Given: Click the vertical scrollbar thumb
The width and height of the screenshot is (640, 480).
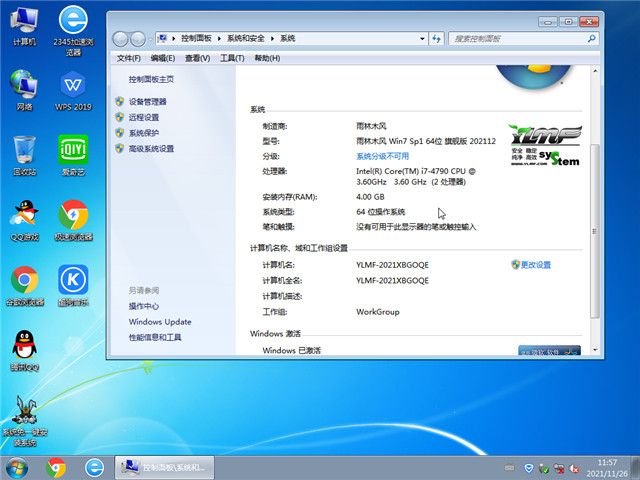Looking at the screenshot, I should 595,231.
